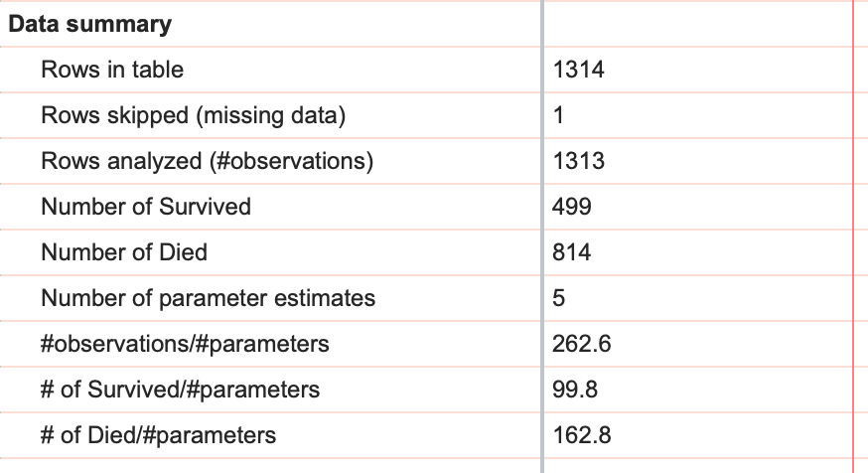The height and width of the screenshot is (473, 868).
Task: Click the value 499 cell
Action: tap(572, 207)
